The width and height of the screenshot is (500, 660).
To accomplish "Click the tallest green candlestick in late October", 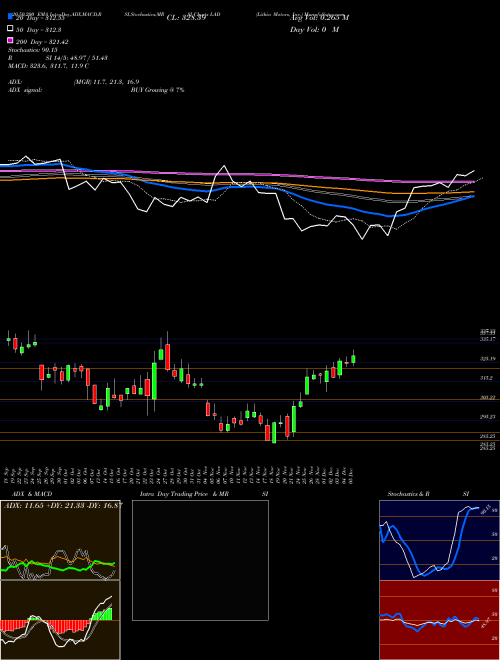I will pos(154,381).
